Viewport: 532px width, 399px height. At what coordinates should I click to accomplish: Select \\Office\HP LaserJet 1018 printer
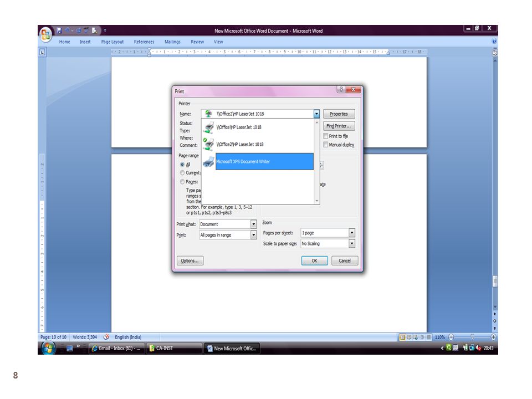pos(258,127)
